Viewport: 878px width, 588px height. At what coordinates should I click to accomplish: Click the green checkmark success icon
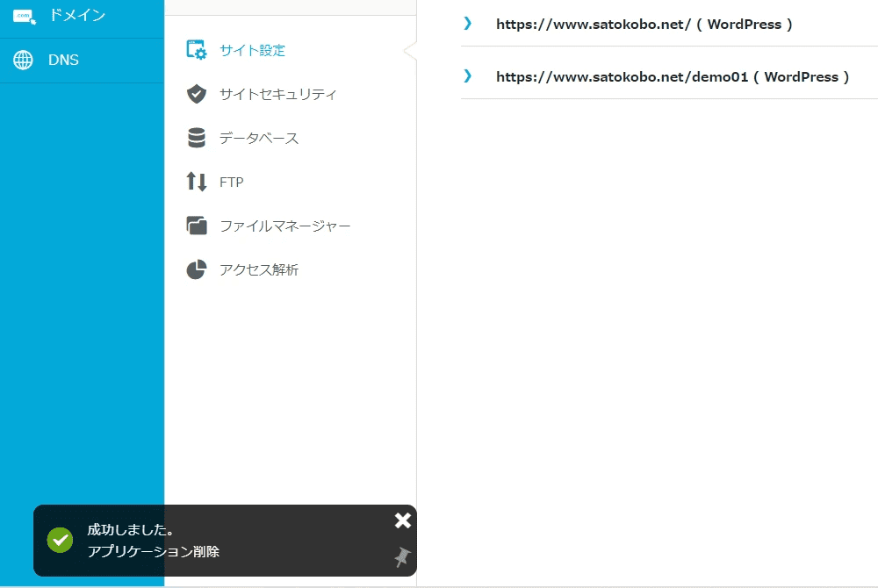click(x=60, y=541)
